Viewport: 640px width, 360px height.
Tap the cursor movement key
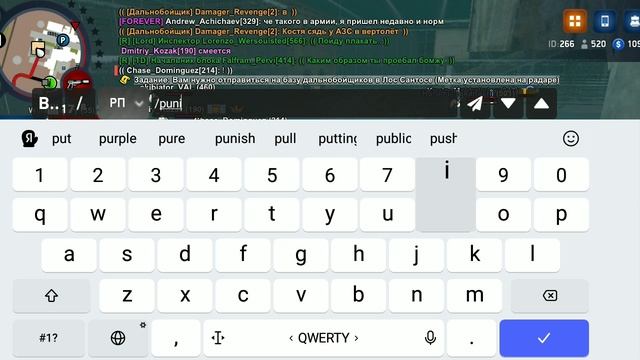click(x=218, y=338)
